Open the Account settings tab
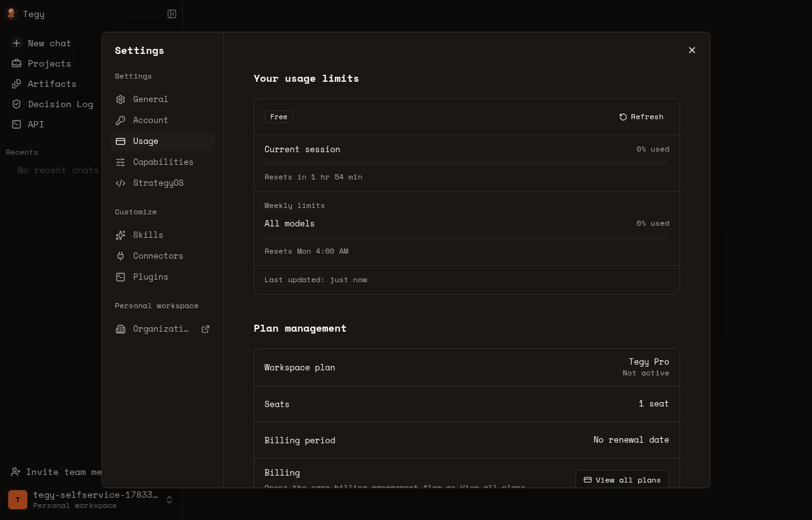 [x=162, y=120]
